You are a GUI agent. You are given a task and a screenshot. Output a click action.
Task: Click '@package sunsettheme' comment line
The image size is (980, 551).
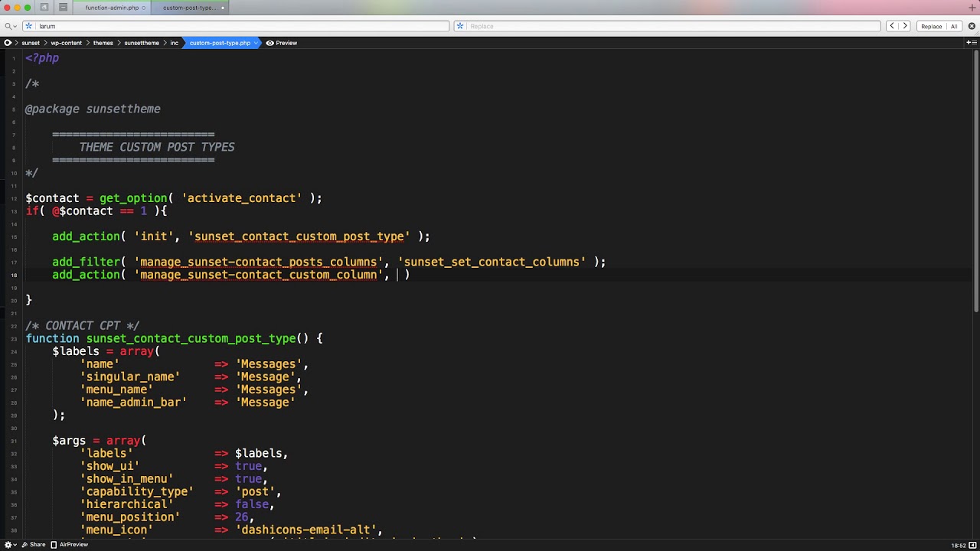point(93,109)
